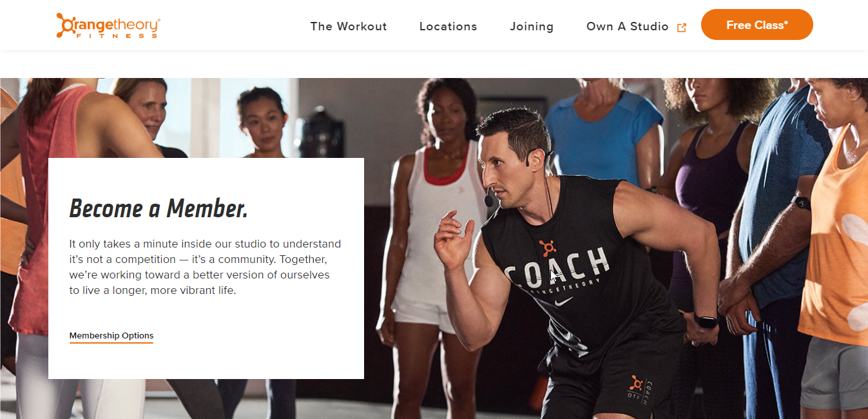Click the community description paragraph text
This screenshot has height=419, width=868.
[205, 267]
